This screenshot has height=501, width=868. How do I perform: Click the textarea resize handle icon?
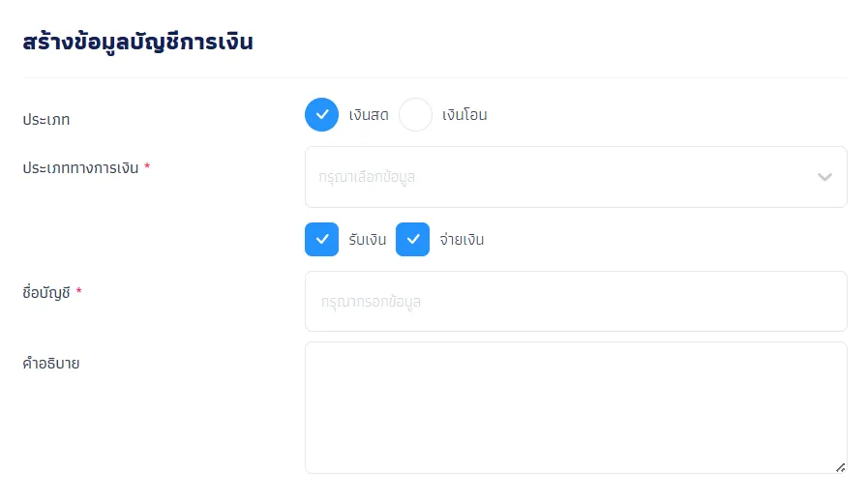click(x=840, y=468)
